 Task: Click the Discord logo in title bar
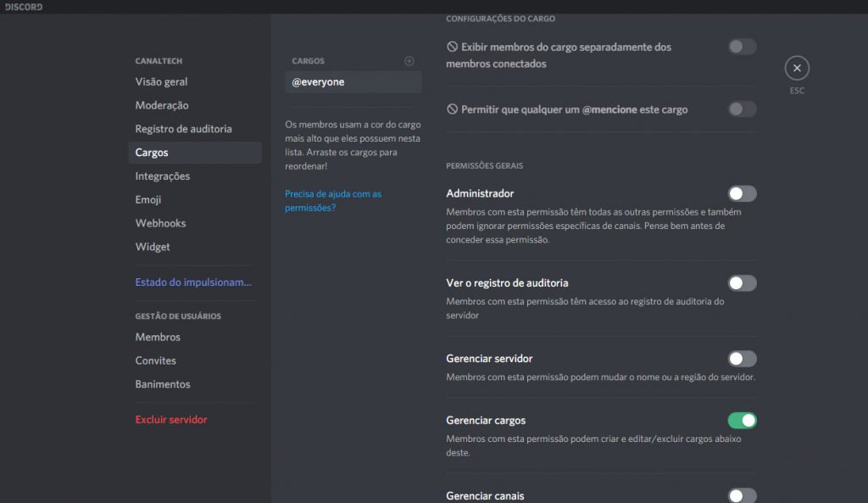pos(24,7)
